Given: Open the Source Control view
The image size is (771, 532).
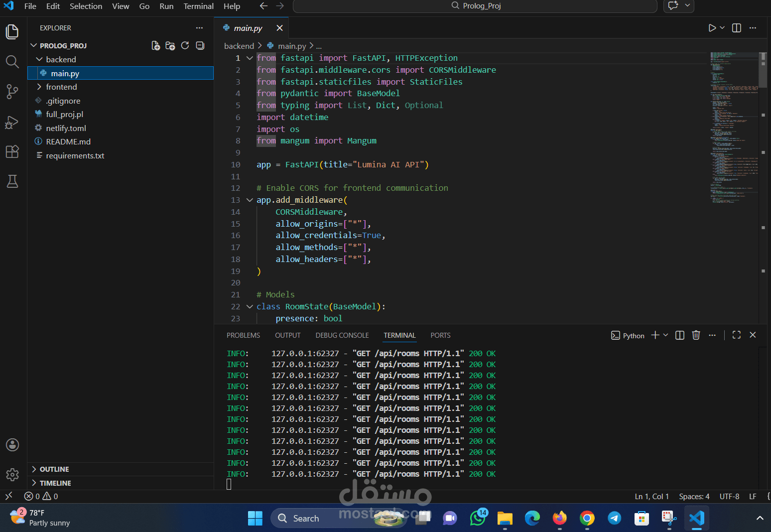Looking at the screenshot, I should (12, 92).
